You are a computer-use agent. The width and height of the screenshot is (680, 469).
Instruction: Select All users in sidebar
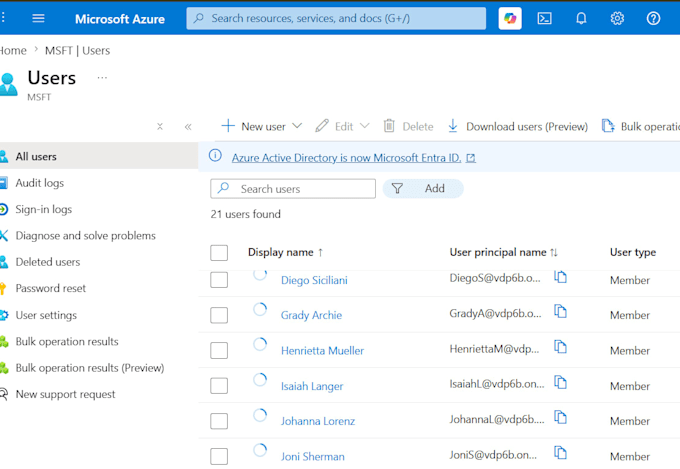coord(99,156)
